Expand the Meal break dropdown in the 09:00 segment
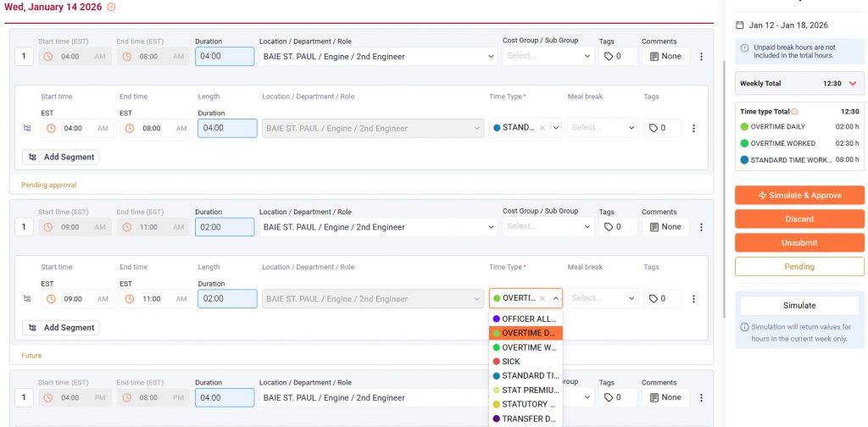Screen dimensions: 868x427 [603, 298]
